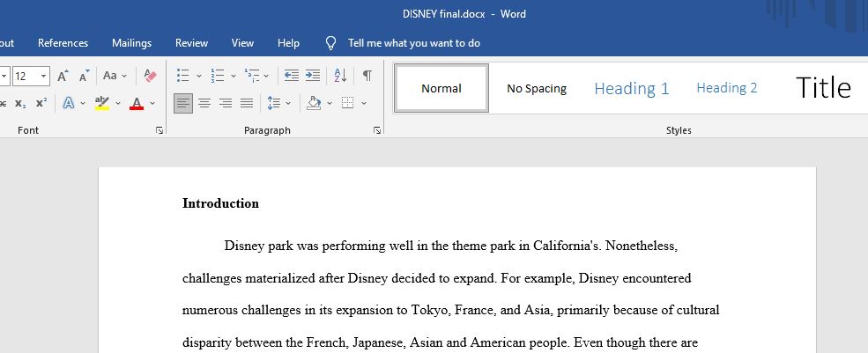This screenshot has width=868, height=353.
Task: Expand the line spacing dropdown arrow
Action: (x=288, y=104)
